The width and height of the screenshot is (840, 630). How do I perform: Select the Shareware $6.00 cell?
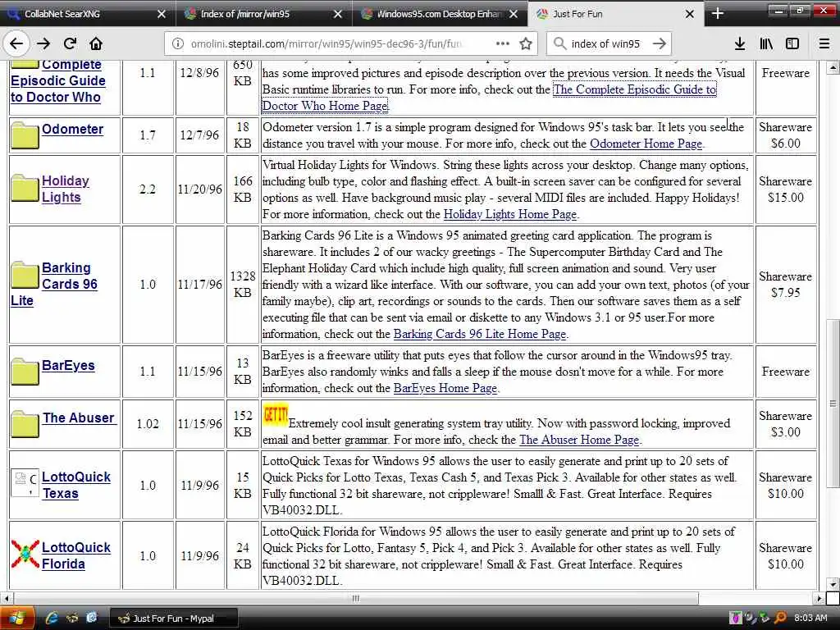pyautogui.click(x=785, y=135)
